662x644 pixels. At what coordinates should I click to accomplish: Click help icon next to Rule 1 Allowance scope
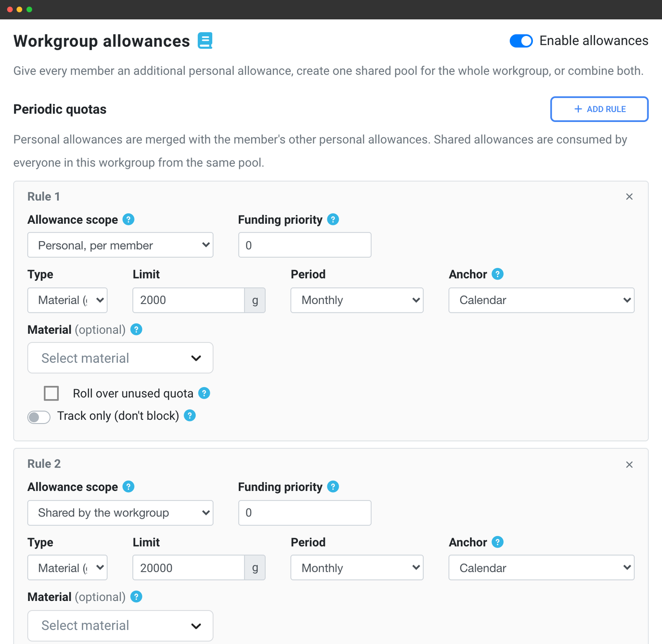(x=128, y=219)
